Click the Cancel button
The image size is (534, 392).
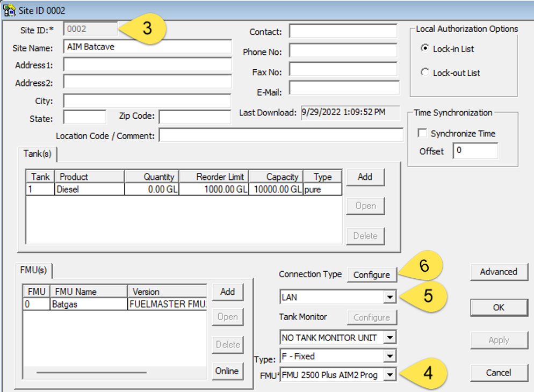(499, 373)
